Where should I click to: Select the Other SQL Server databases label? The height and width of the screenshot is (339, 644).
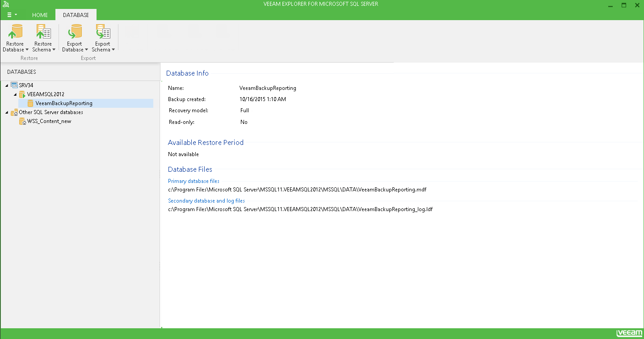coord(51,112)
